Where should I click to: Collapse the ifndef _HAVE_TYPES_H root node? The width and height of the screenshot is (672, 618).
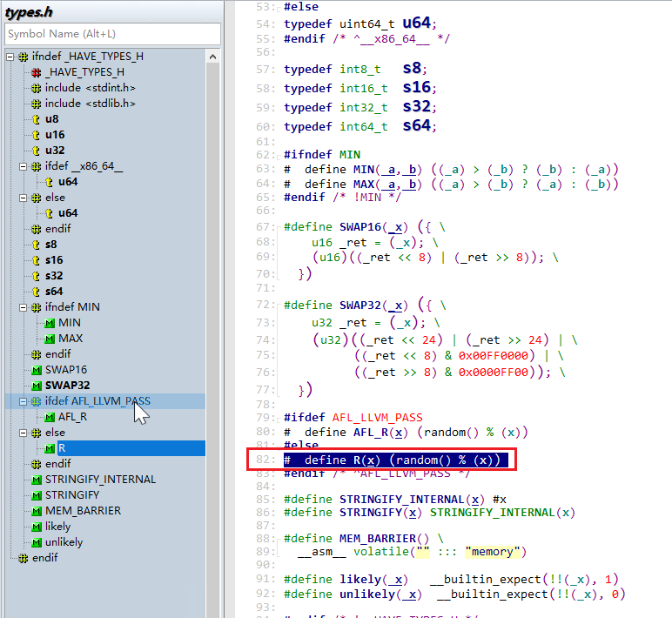(10, 57)
